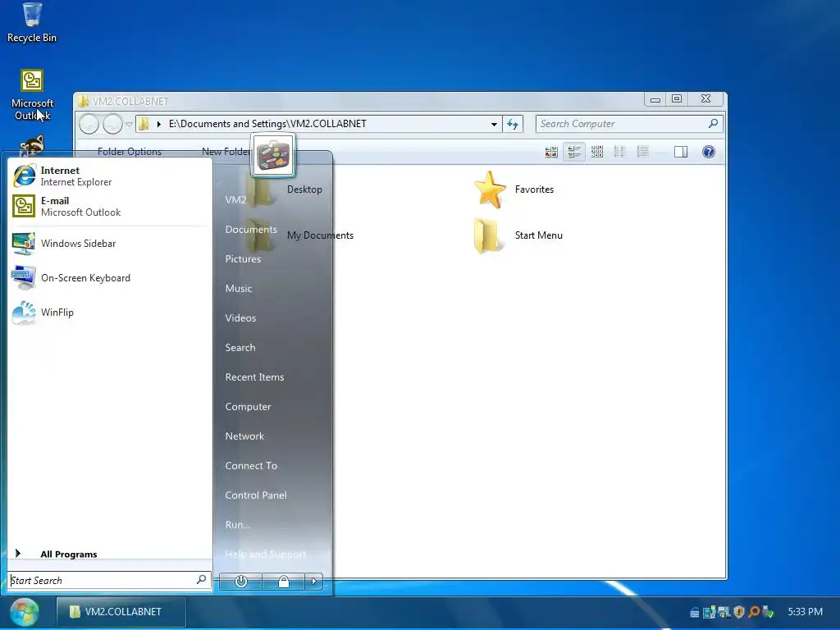Click Run... in the Start menu

point(237,525)
